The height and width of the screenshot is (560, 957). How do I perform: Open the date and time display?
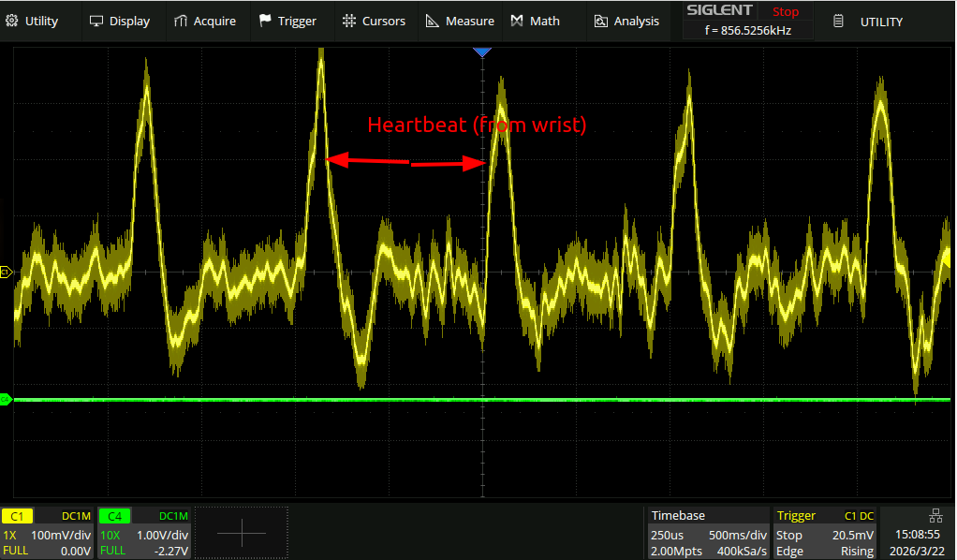point(919,542)
